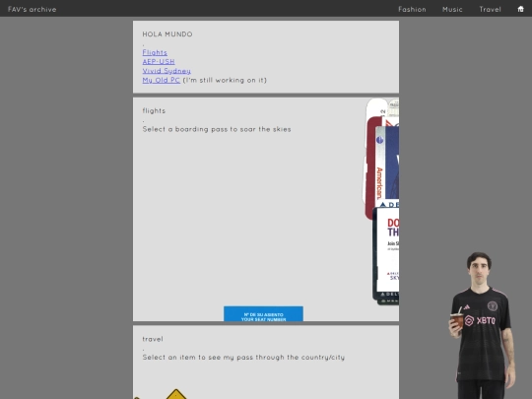Image resolution: width=532 pixels, height=399 pixels.
Task: Click the man holding mate figure
Action: [482, 325]
